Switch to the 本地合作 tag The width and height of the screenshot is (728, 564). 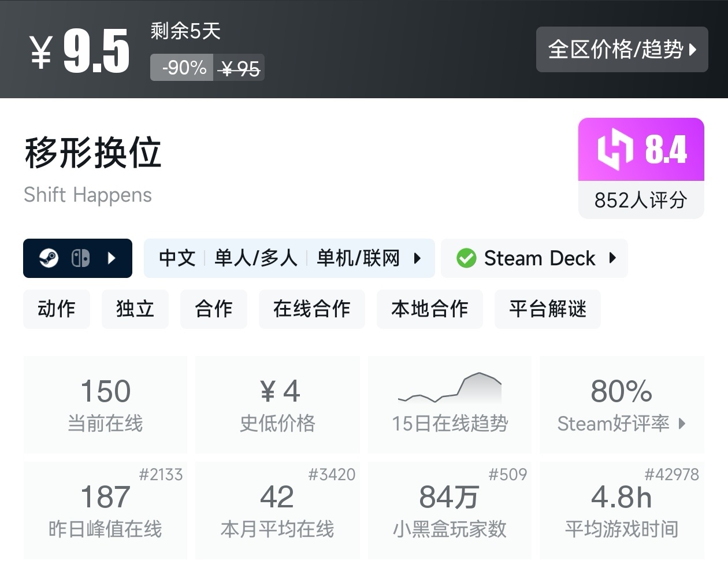pyautogui.click(x=430, y=309)
